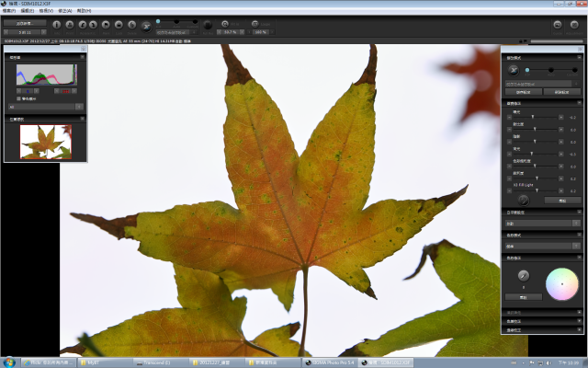Click the save-as button at the toolbar's top-left

(25, 23)
